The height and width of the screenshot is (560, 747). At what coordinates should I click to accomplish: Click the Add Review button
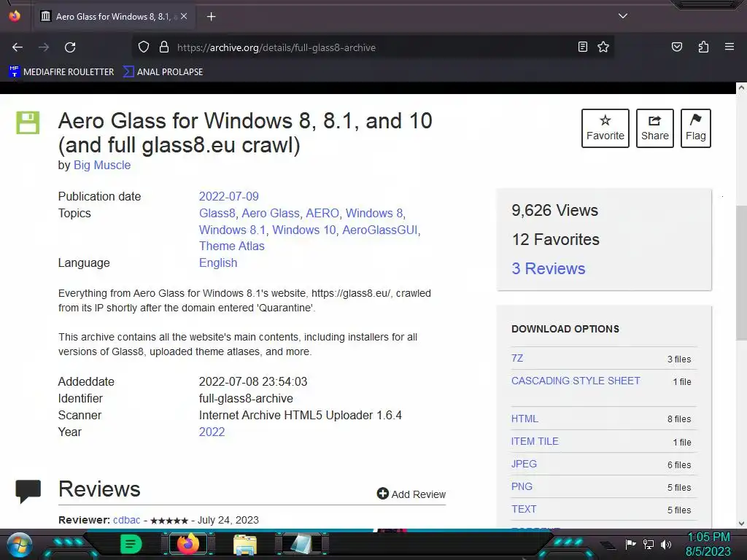[411, 494]
